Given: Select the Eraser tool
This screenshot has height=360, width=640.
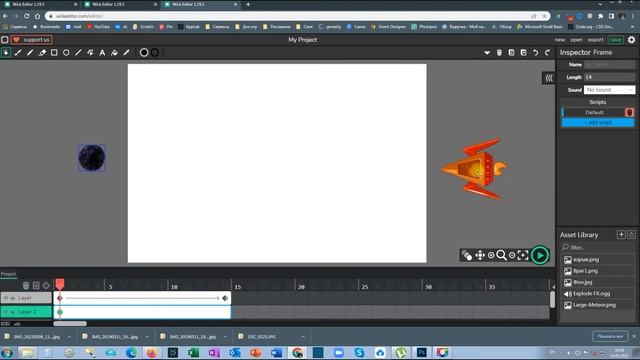Looking at the screenshot, I should tap(42, 53).
